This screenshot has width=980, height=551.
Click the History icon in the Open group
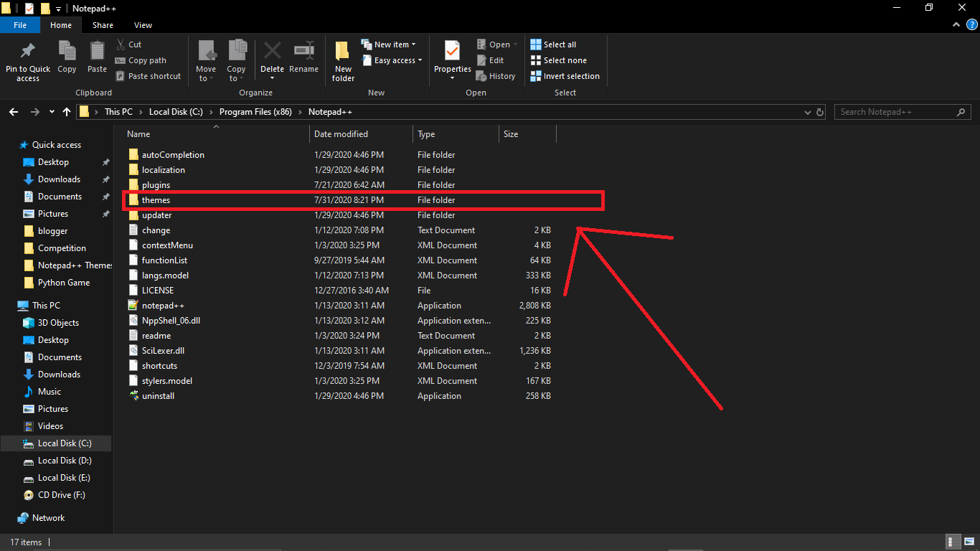point(496,75)
